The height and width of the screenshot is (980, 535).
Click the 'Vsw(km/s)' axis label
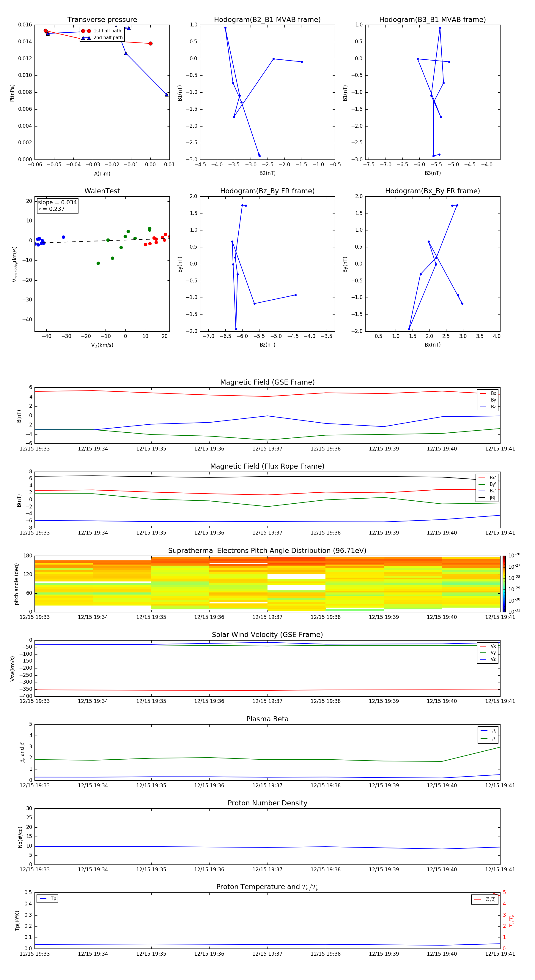(x=12, y=668)
